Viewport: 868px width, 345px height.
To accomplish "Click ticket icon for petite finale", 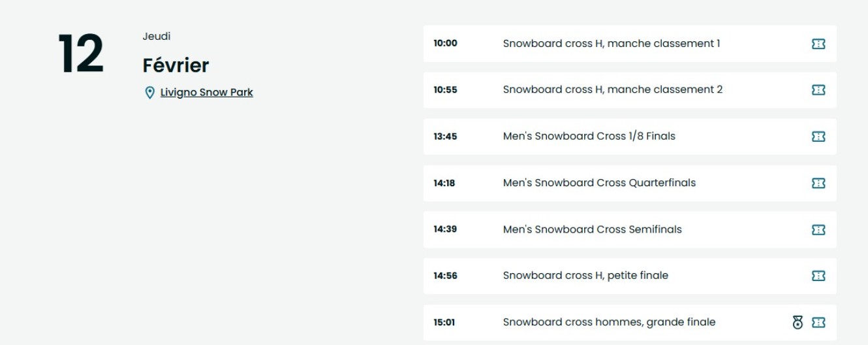I will [818, 276].
